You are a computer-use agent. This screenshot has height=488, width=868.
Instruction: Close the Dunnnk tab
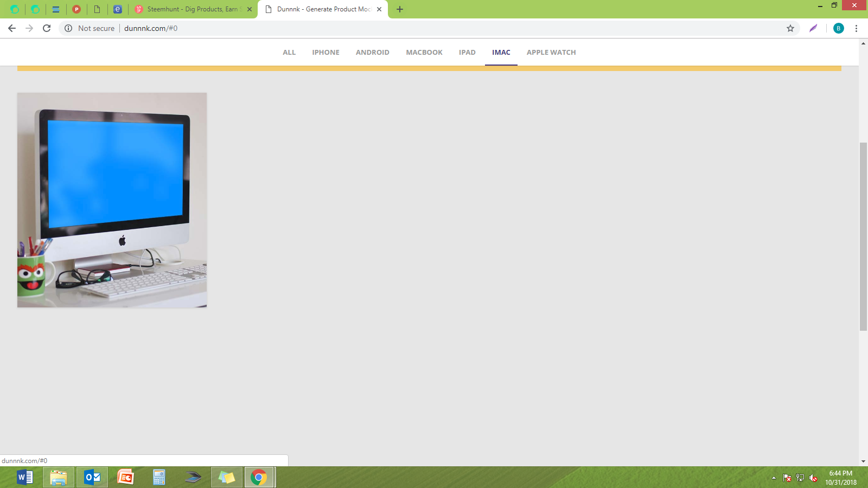click(x=379, y=9)
